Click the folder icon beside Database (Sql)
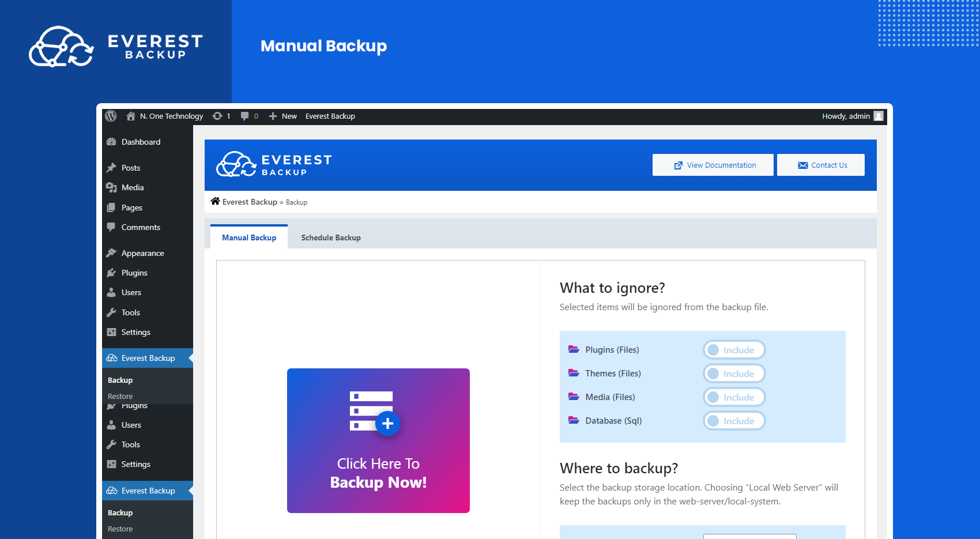 574,420
